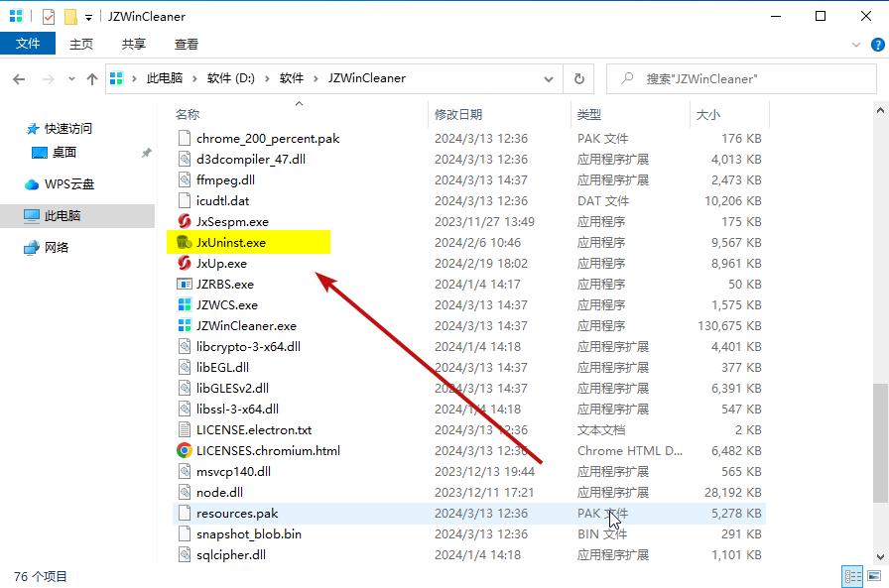Open the 文件 menu tab

[x=28, y=44]
